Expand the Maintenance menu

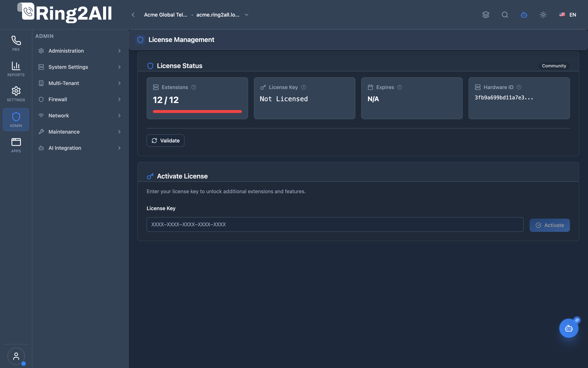[80, 132]
